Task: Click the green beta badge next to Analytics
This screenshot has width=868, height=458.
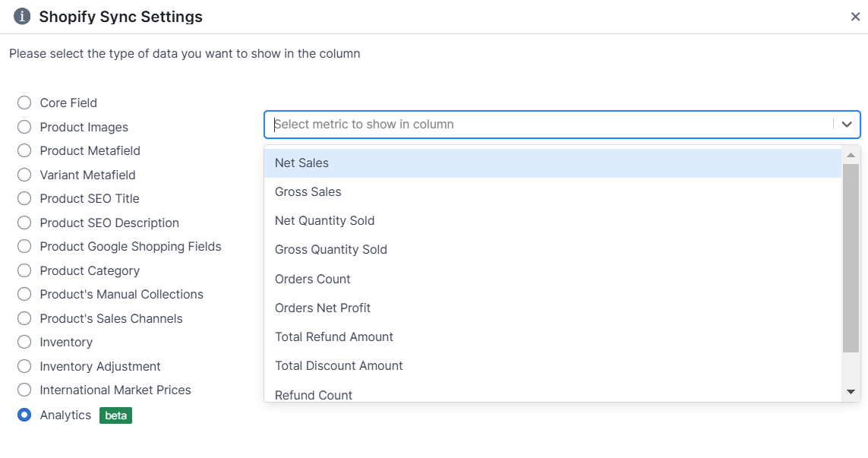Action: click(115, 415)
